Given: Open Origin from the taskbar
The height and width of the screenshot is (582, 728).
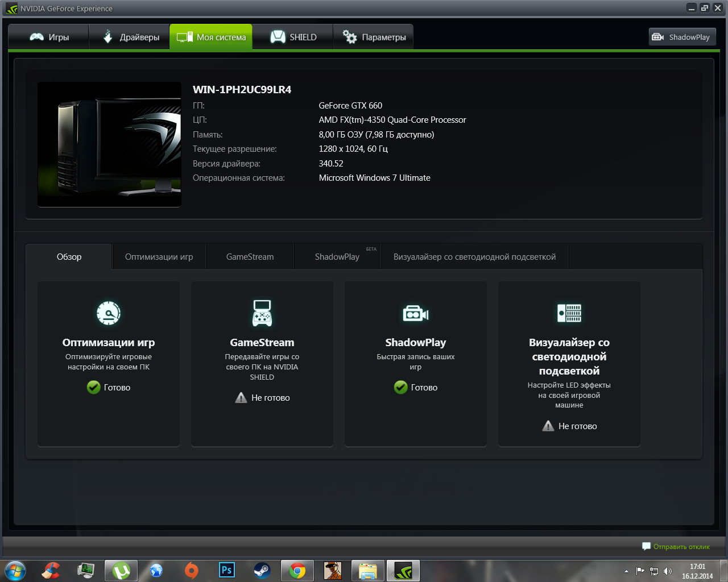Looking at the screenshot, I should [x=192, y=570].
